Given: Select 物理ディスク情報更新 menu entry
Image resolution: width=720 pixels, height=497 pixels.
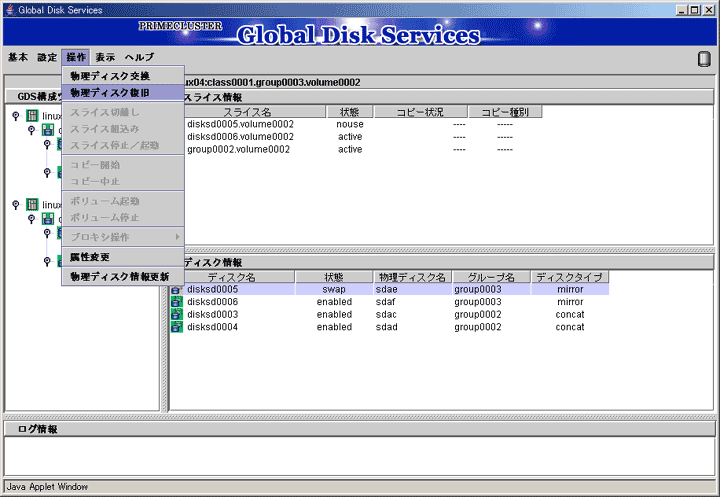Looking at the screenshot, I should pyautogui.click(x=123, y=277).
